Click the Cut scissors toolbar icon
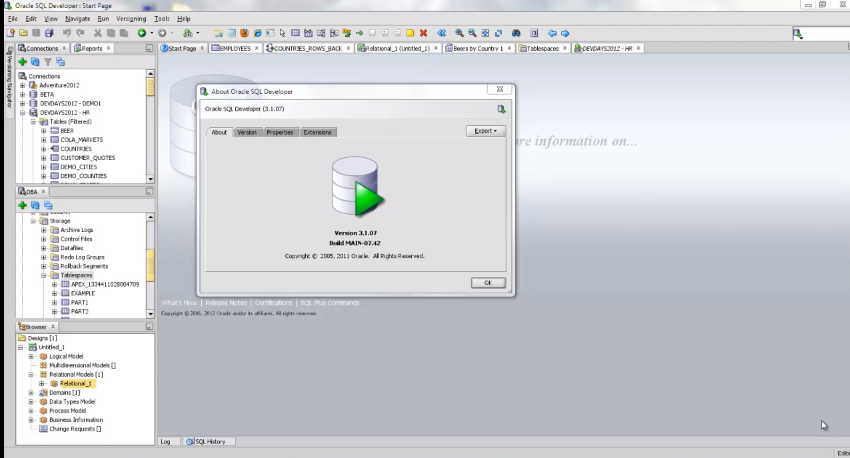Screen dimensions: 850x458 click(x=98, y=33)
